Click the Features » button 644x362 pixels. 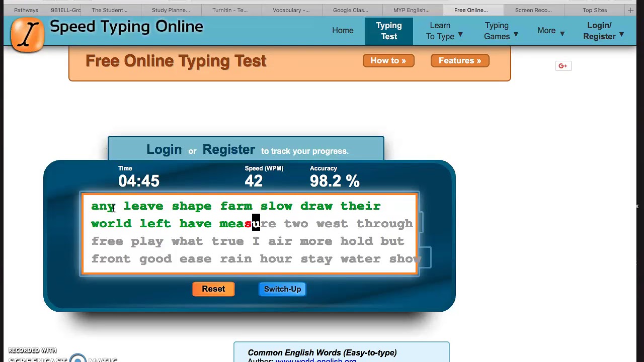[x=460, y=61]
